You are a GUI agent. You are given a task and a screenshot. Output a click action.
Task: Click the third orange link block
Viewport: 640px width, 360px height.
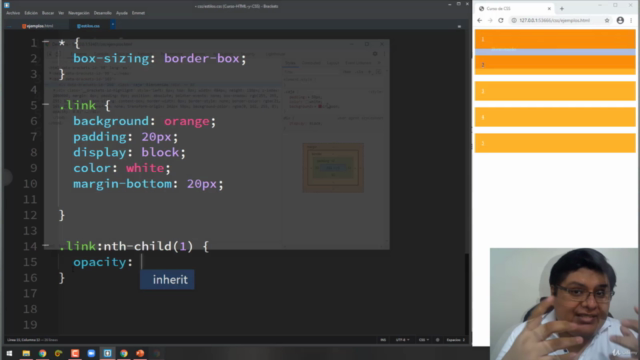[555, 91]
